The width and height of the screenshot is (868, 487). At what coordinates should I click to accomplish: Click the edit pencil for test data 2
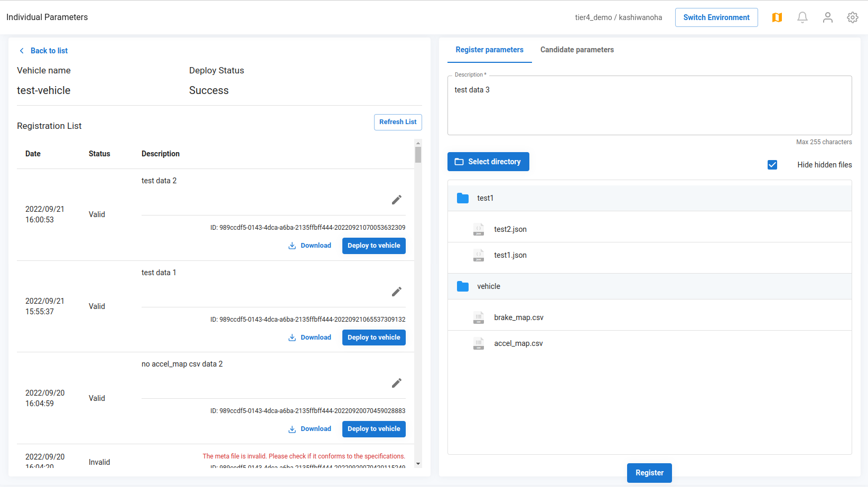pyautogui.click(x=397, y=200)
